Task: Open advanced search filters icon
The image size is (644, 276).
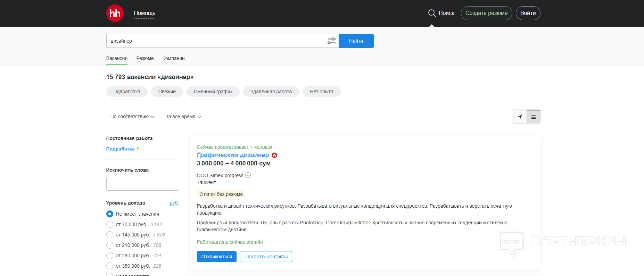Action: click(331, 41)
